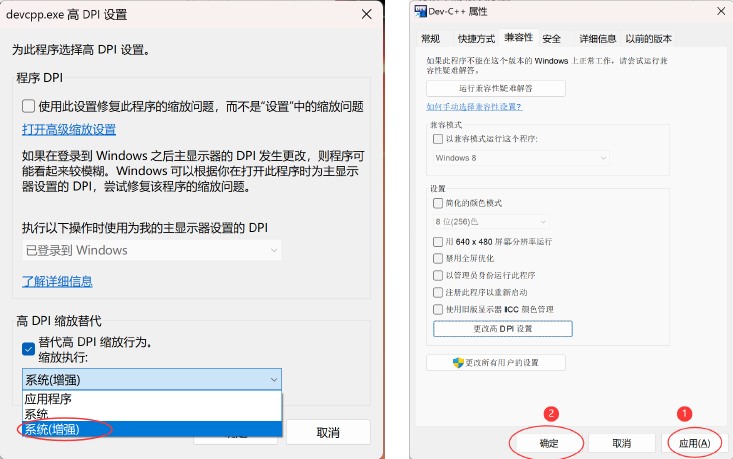Image resolution: width=733 pixels, height=459 pixels.
Task: Open the how to choose compatibility settings manually link
Action: point(474,107)
